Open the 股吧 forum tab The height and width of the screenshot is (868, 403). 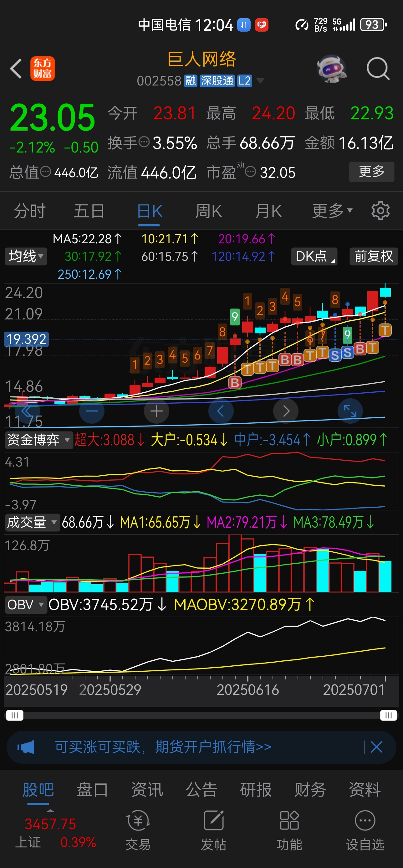38,790
